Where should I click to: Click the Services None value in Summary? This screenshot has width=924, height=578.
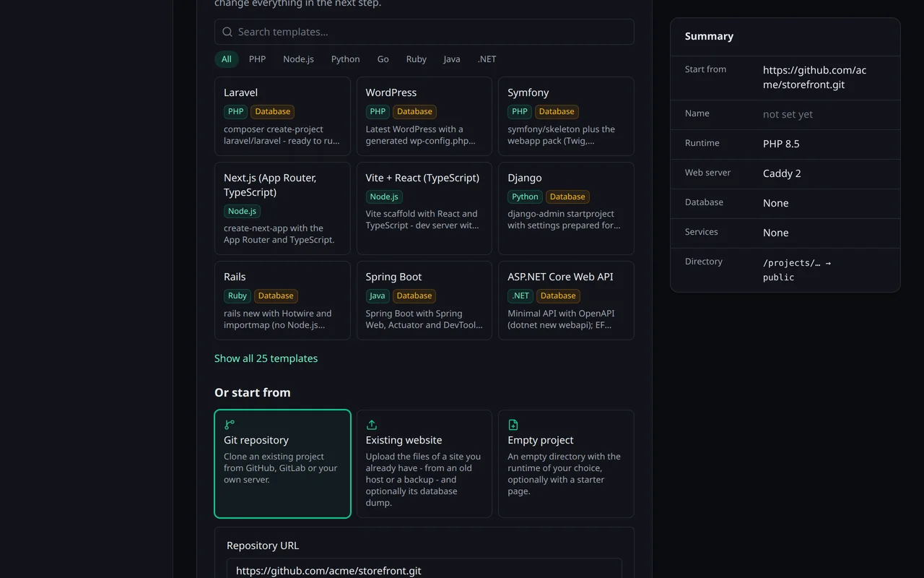point(775,233)
